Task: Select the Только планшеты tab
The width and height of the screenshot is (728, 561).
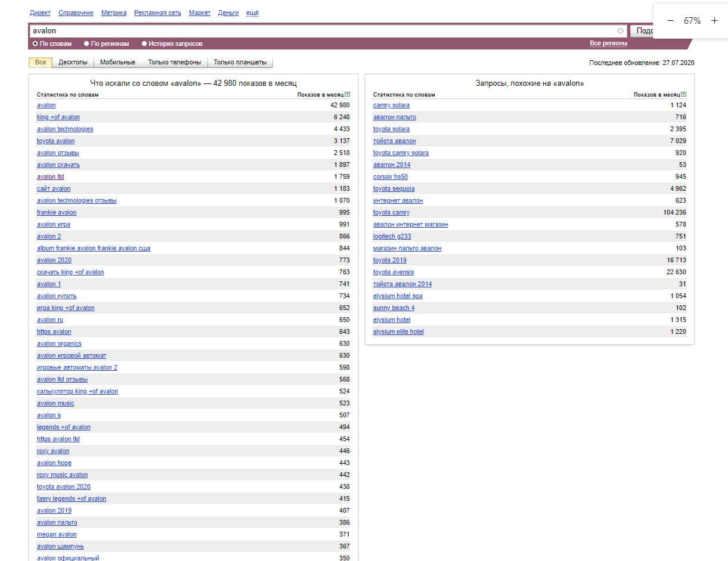Action: [x=240, y=62]
